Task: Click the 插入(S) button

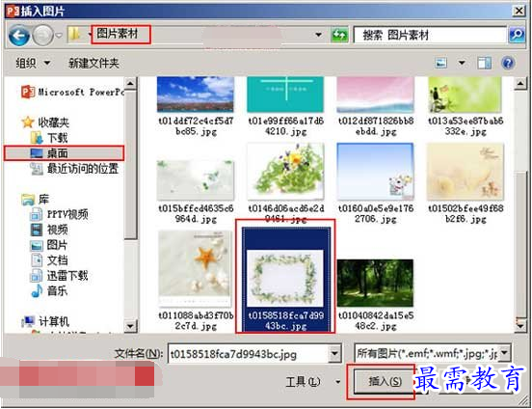Action: click(x=384, y=381)
